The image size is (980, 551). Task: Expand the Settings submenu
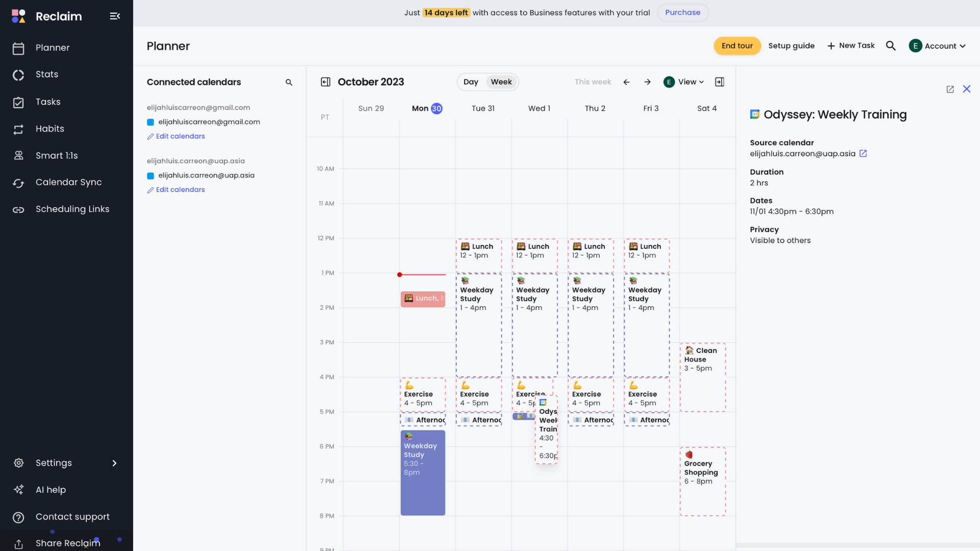114,463
